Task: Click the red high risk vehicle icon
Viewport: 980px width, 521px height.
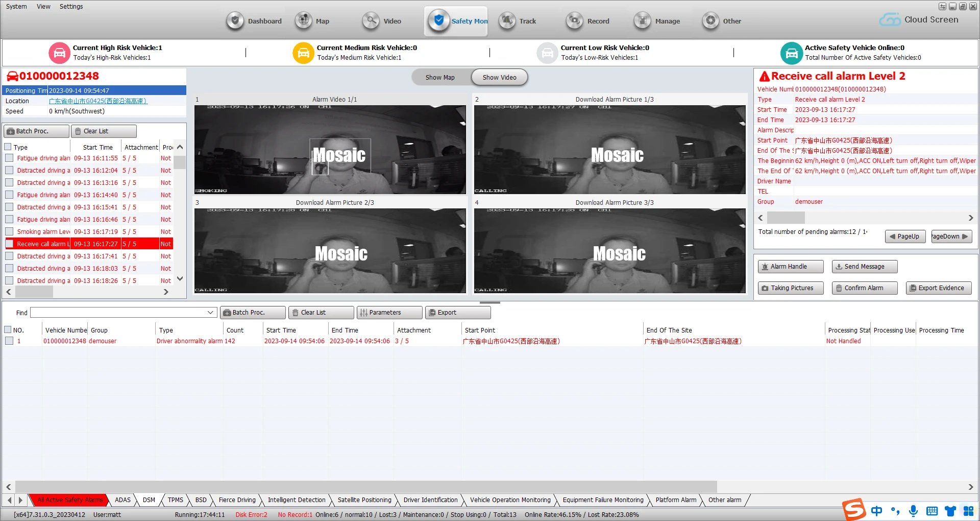Action: (59, 53)
